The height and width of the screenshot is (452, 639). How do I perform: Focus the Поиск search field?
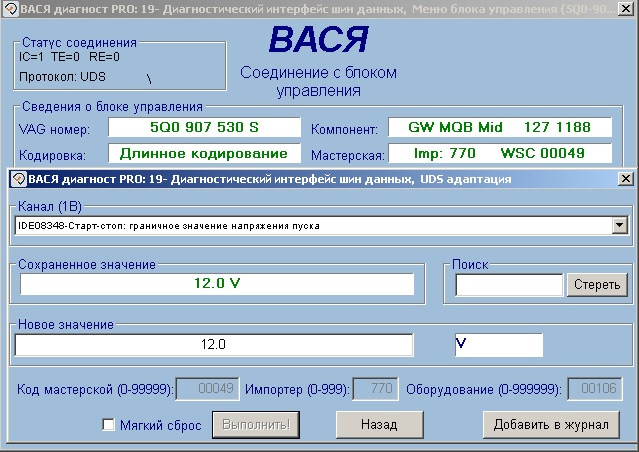509,284
